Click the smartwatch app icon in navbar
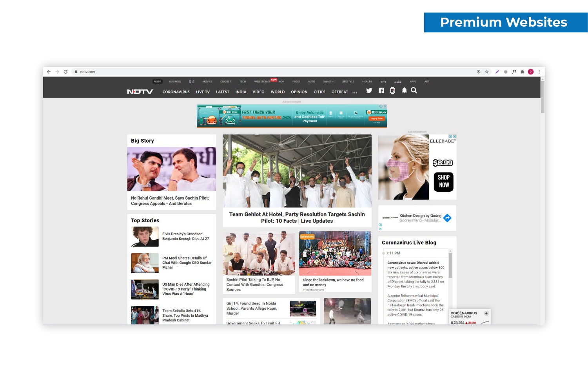Viewport: 588px width, 392px height. 392,91
